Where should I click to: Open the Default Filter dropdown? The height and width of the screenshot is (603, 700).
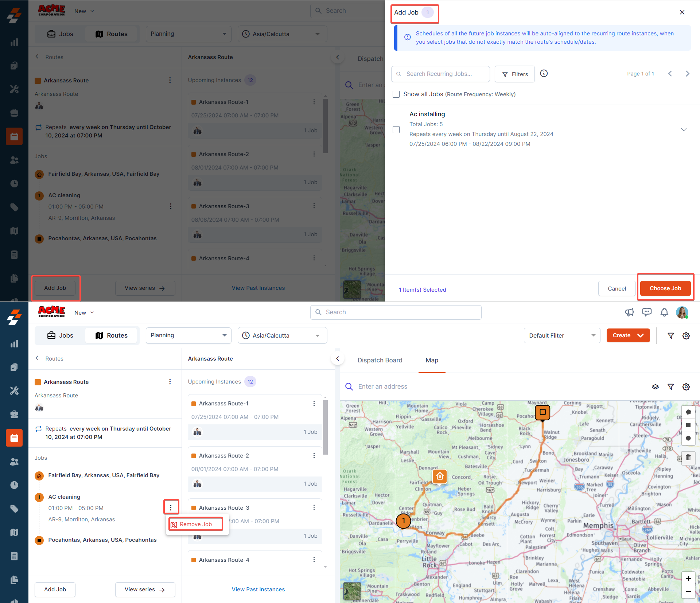click(562, 335)
